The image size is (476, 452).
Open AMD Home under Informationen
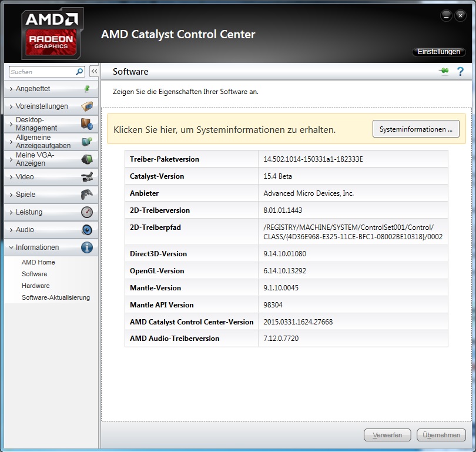pos(38,262)
